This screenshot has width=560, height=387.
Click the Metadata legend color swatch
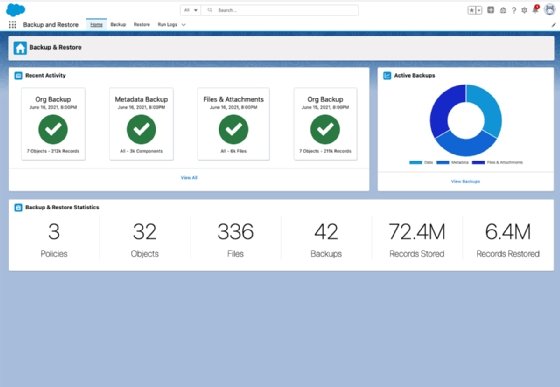pos(442,162)
